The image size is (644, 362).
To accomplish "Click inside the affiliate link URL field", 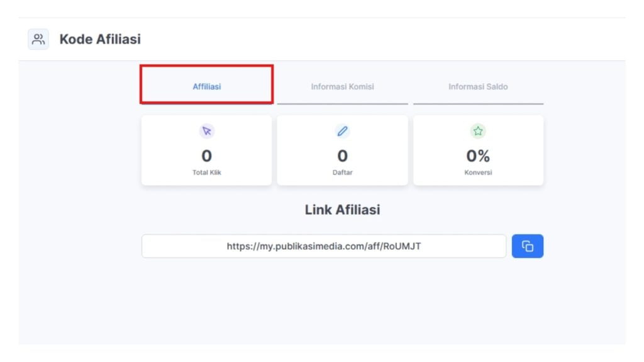I will pos(324,246).
